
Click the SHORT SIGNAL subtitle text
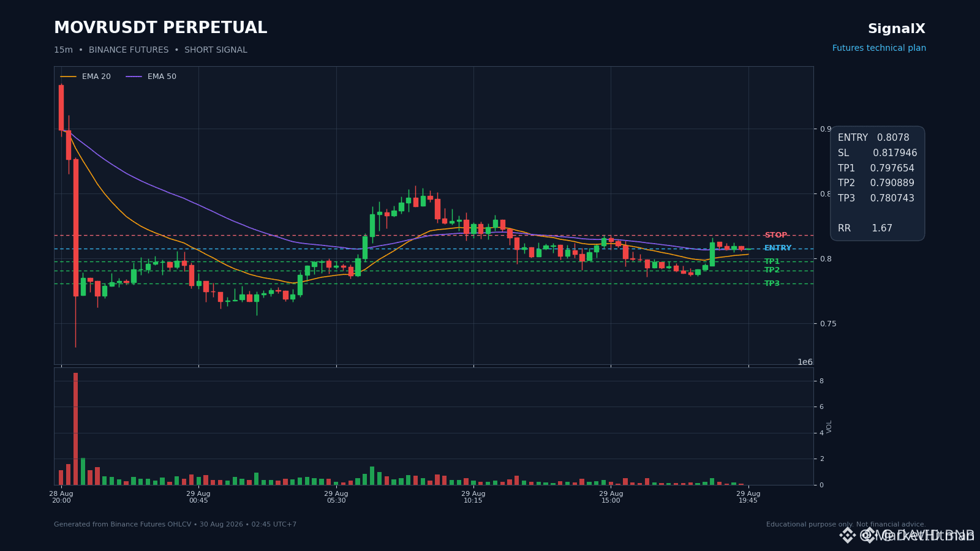point(216,50)
